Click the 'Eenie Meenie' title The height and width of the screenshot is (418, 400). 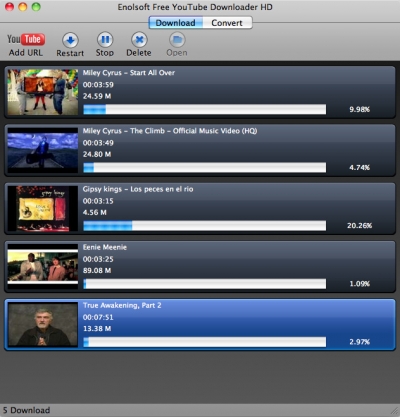(x=105, y=247)
